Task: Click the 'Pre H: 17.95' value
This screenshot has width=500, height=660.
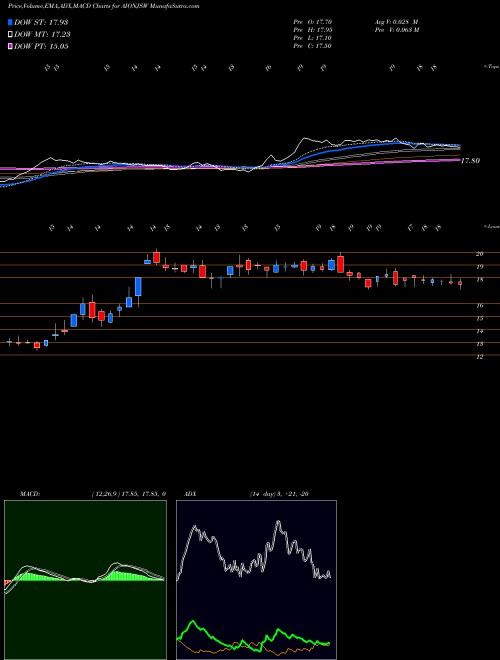Action: (x=313, y=30)
